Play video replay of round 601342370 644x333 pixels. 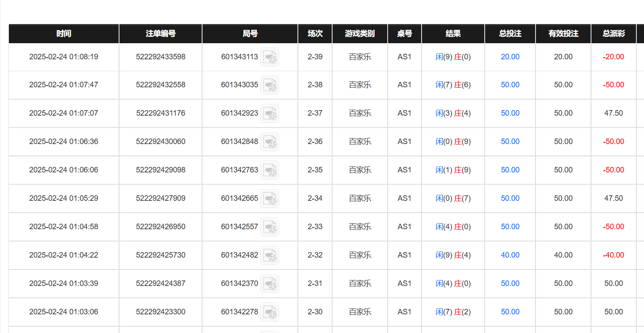pos(269,284)
